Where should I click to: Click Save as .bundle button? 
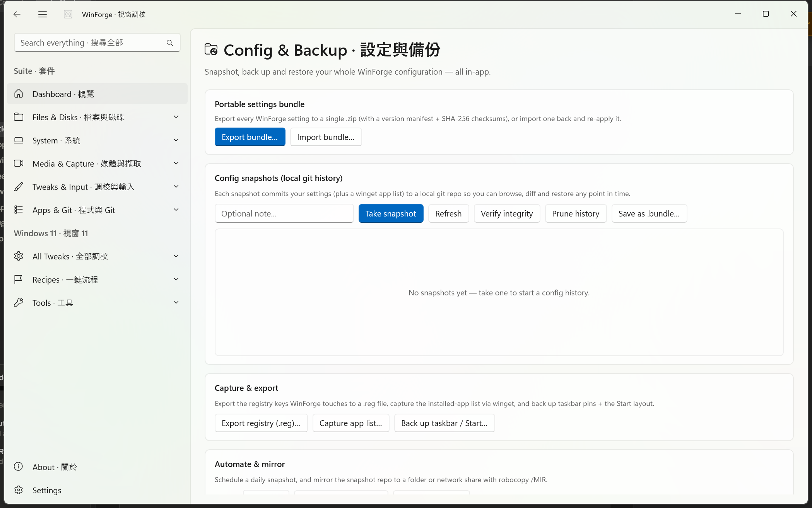click(x=649, y=213)
